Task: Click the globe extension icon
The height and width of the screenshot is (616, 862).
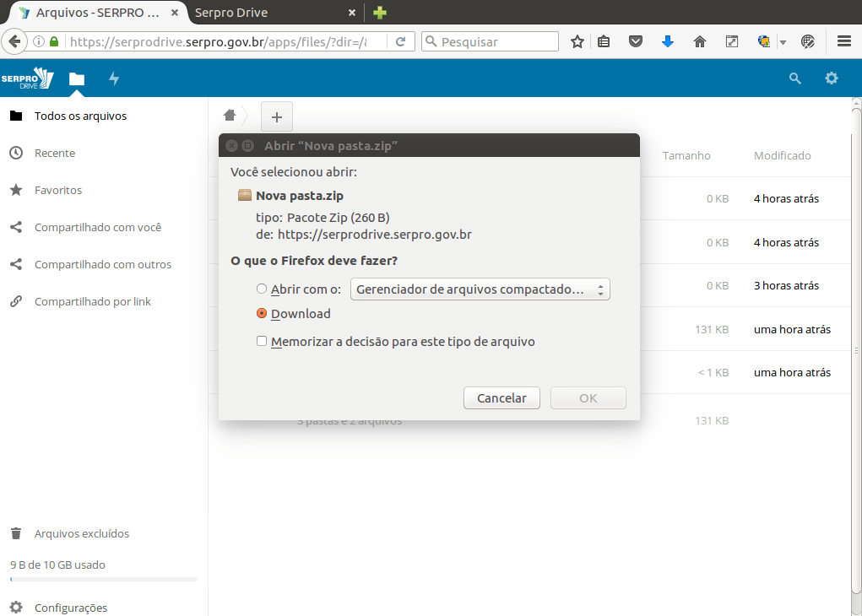Action: tap(763, 41)
